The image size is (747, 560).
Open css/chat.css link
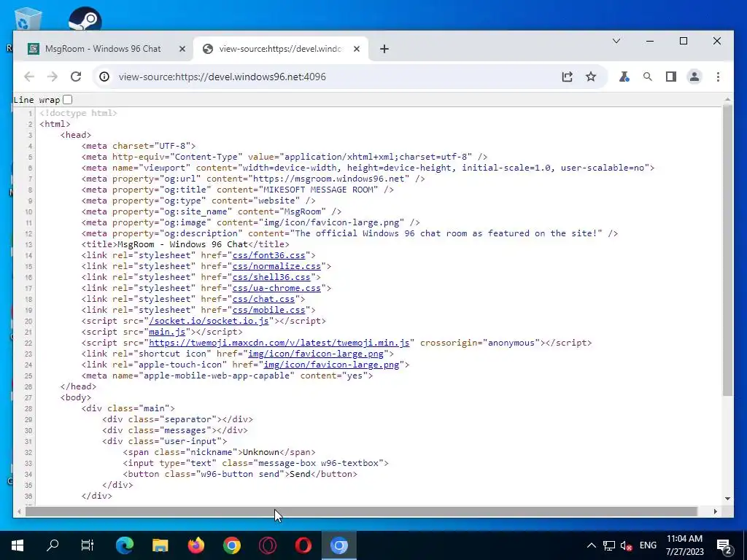pos(263,299)
